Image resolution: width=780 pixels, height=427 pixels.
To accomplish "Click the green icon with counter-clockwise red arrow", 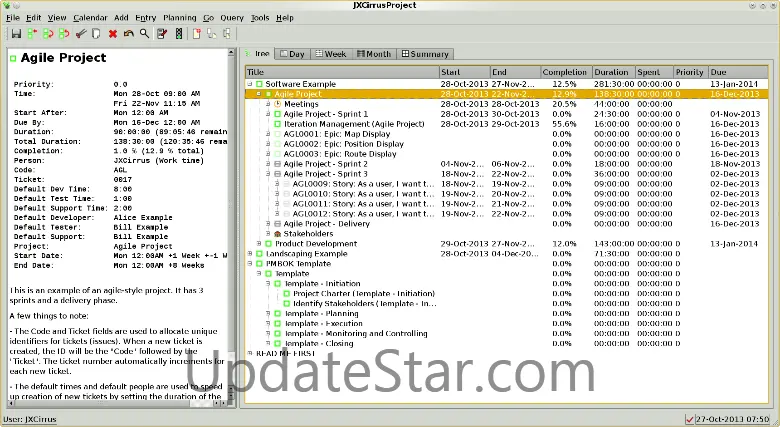I will (x=64, y=34).
